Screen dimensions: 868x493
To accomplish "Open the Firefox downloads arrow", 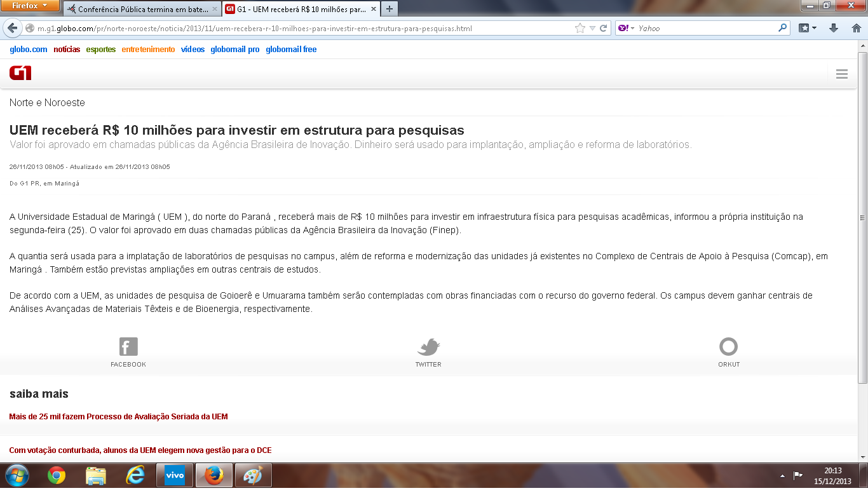I will 834,29.
